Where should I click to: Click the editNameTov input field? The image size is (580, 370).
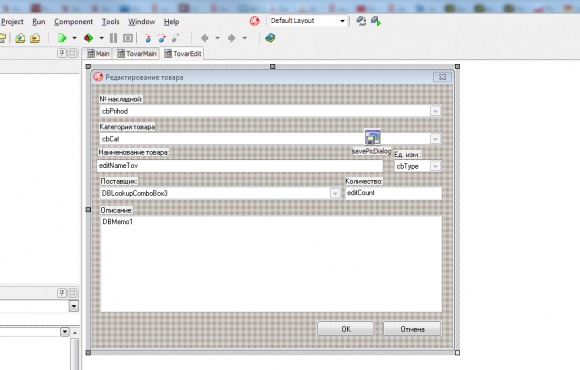point(240,165)
